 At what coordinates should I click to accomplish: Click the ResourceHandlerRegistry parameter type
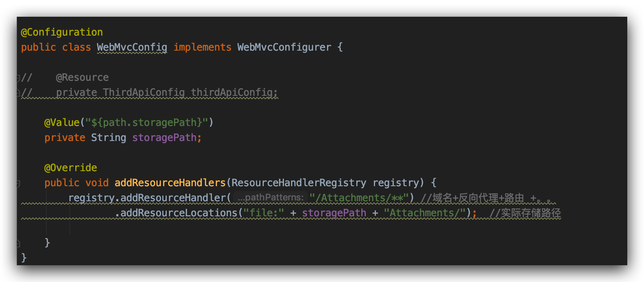pyautogui.click(x=299, y=183)
